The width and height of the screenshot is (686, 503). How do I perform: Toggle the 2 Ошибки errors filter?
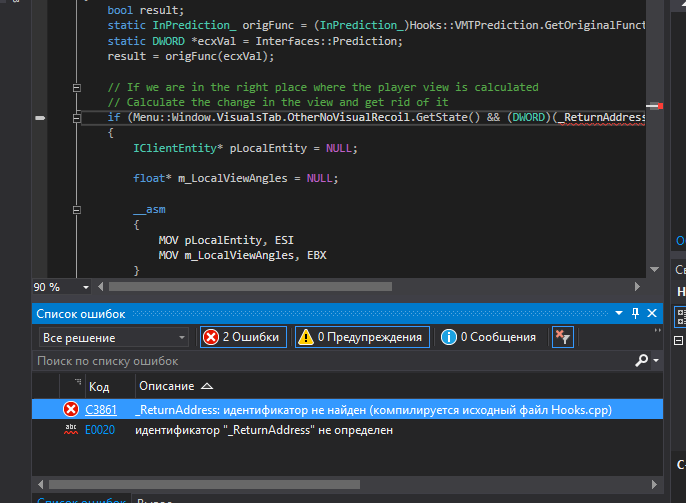[243, 337]
